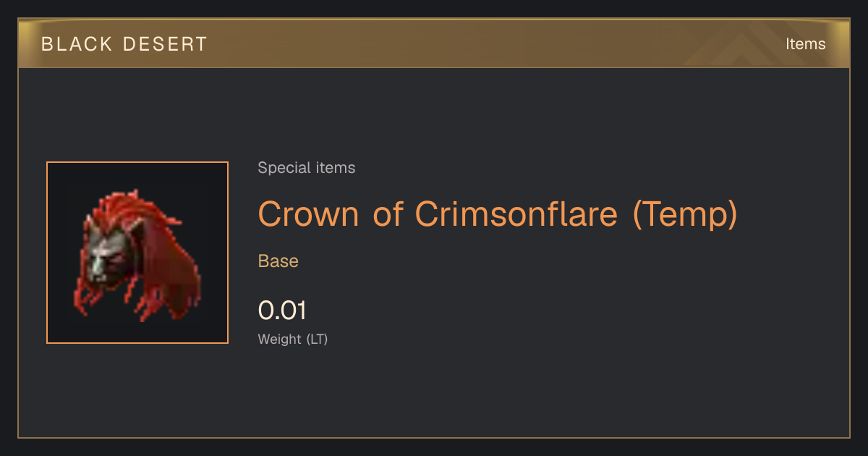Click the red hair atop the helmet image
This screenshot has height=456, width=868.
click(x=130, y=210)
